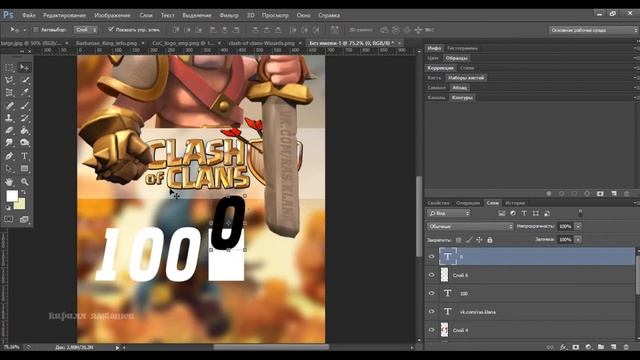The image size is (640, 360).
Task: Open the Move tool preset picker arrow
Action: click(24, 30)
